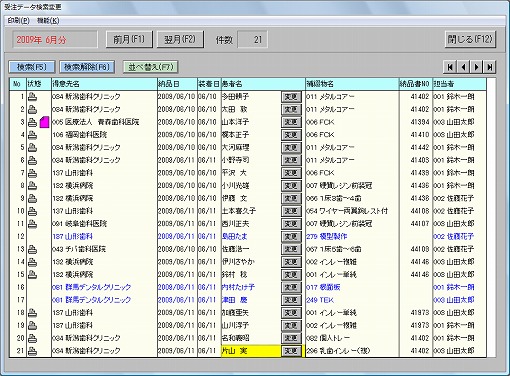Click printer status icon in row 7
The height and width of the screenshot is (376, 510).
click(32, 173)
